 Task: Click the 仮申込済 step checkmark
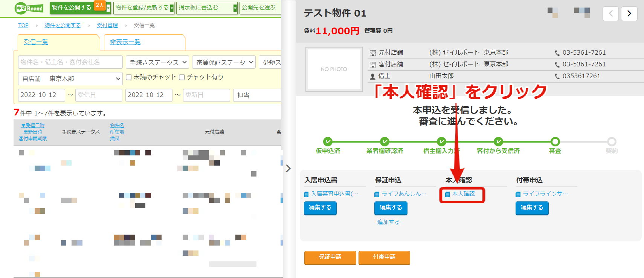[328, 141]
